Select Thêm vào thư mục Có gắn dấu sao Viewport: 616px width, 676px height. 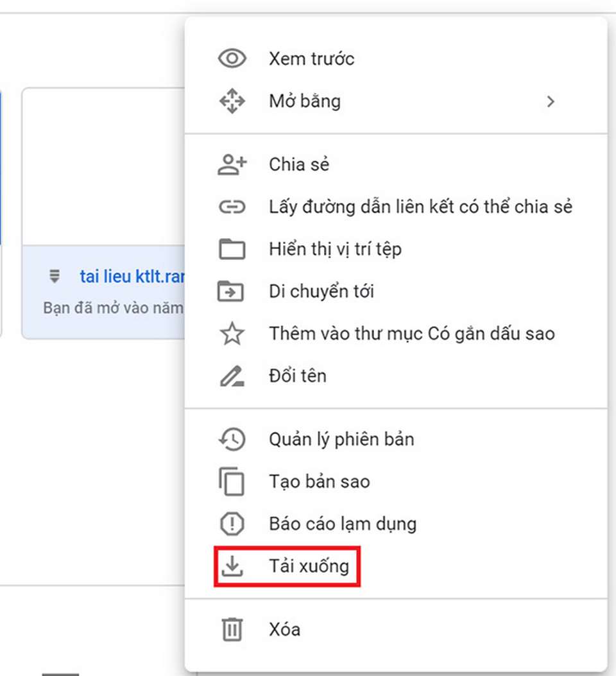pyautogui.click(x=411, y=334)
